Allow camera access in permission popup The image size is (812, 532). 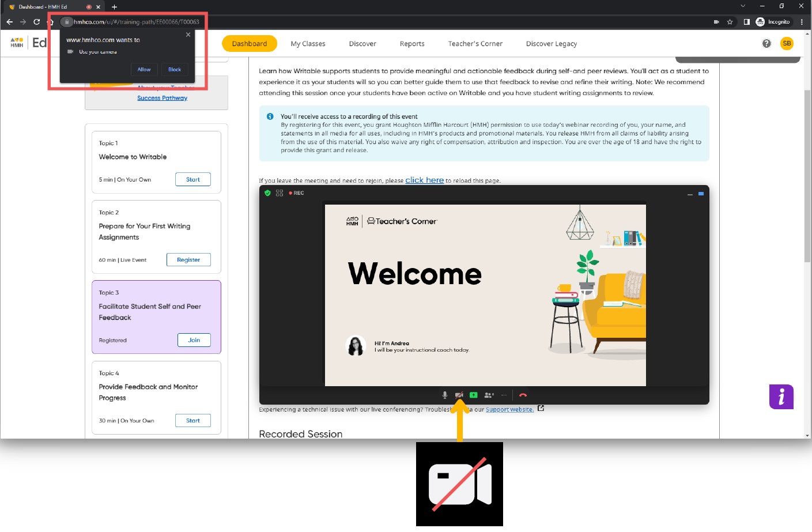click(144, 70)
